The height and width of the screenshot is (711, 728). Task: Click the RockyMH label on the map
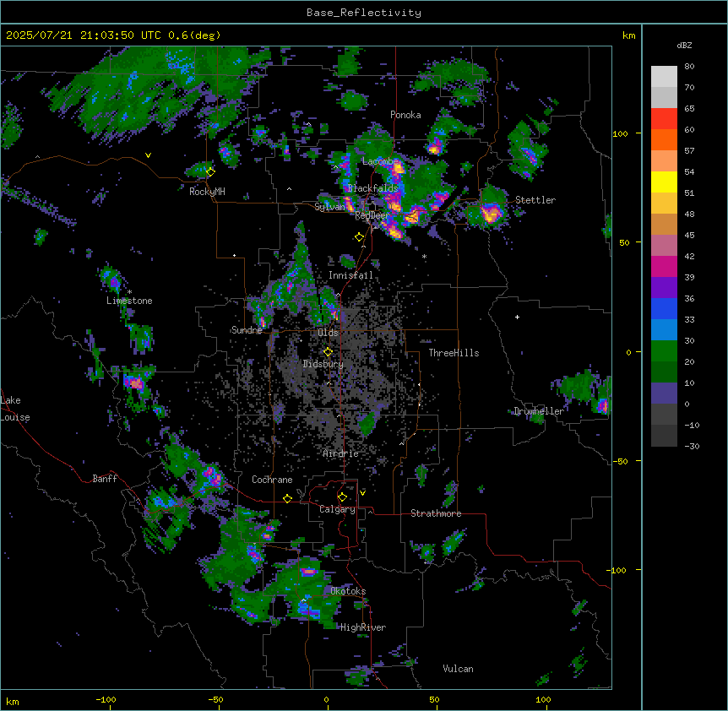point(207,191)
